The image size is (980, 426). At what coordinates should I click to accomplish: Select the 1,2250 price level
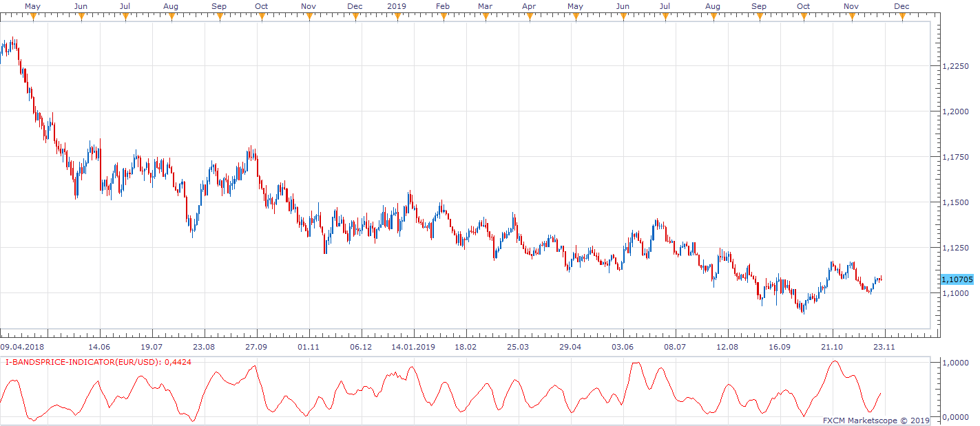click(955, 66)
